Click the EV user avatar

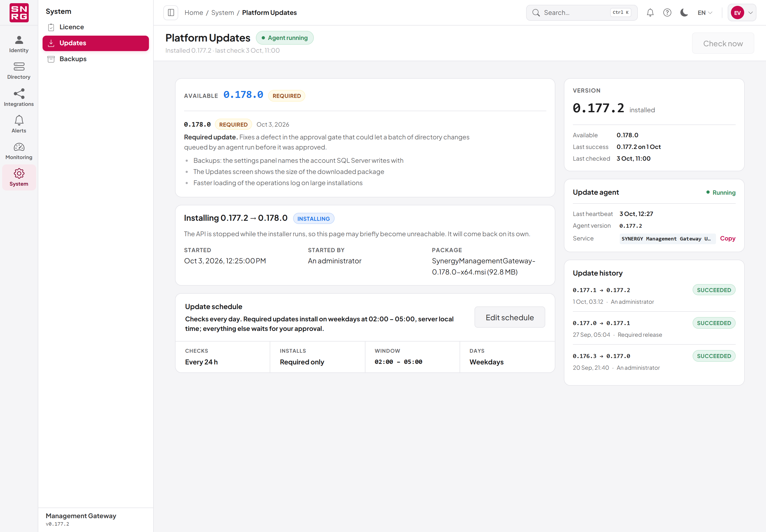coord(737,13)
